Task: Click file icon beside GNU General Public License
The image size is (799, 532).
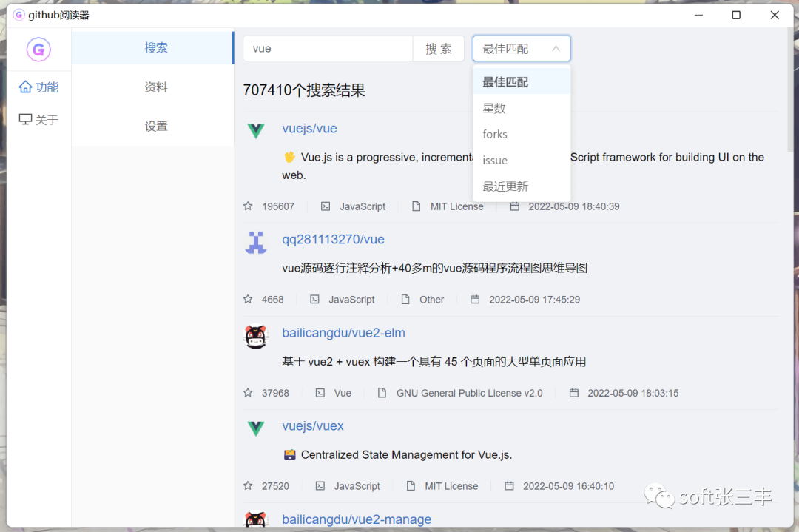Action: (x=382, y=393)
